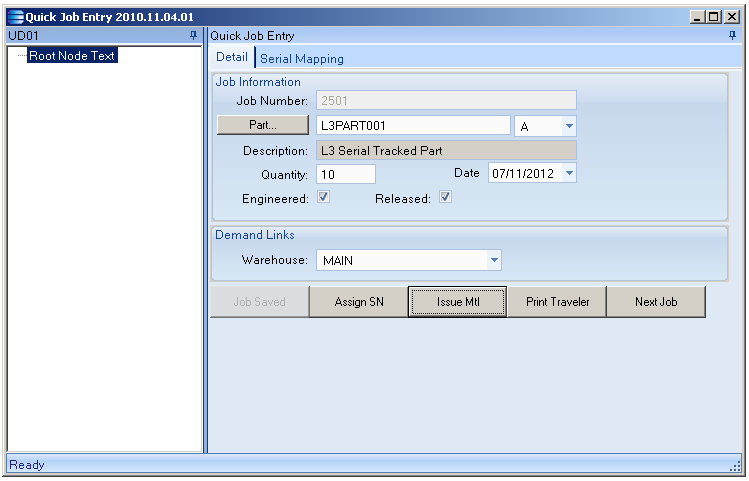Open the Date picker dropdown
The height and width of the screenshot is (481, 749).
pos(569,173)
